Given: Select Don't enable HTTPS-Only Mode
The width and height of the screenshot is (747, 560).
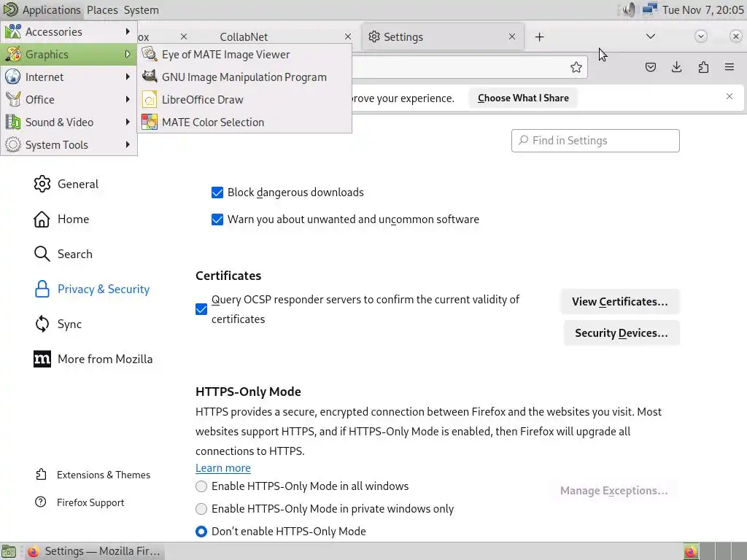Looking at the screenshot, I should 201,532.
